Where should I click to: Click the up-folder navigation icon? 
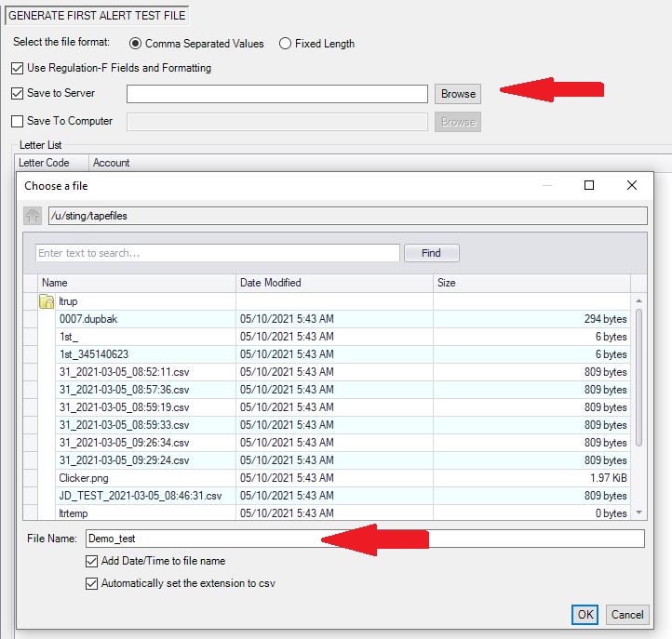(33, 216)
